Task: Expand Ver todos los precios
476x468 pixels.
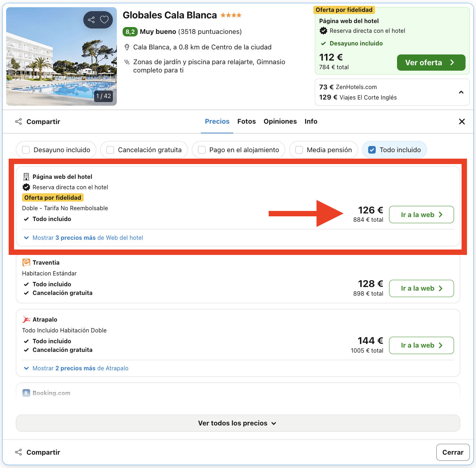Action: click(237, 423)
